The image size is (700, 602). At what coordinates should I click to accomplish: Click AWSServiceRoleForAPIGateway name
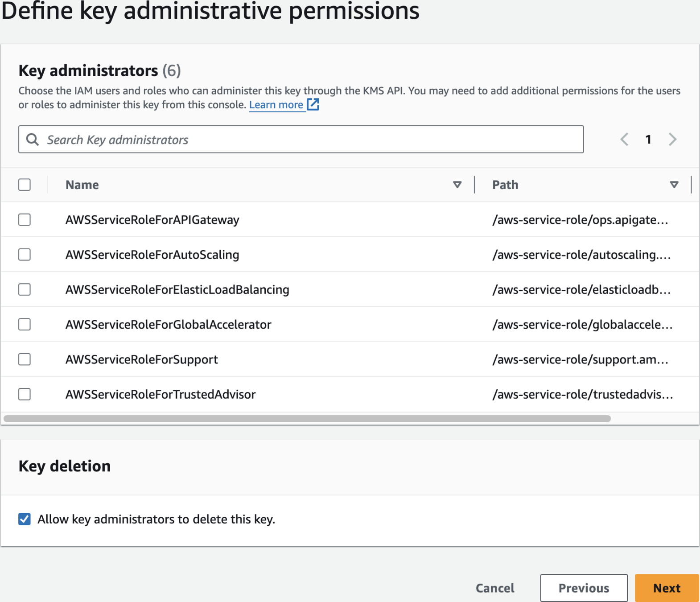pos(152,220)
